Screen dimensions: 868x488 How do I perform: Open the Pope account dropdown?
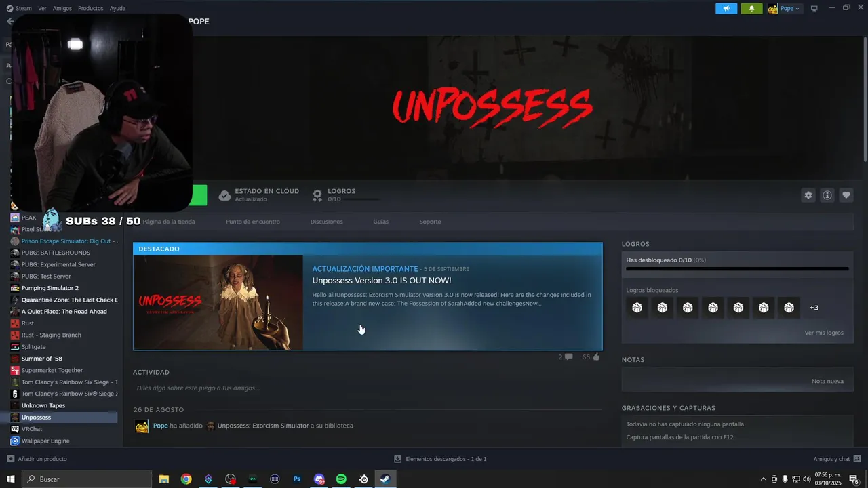tap(785, 8)
